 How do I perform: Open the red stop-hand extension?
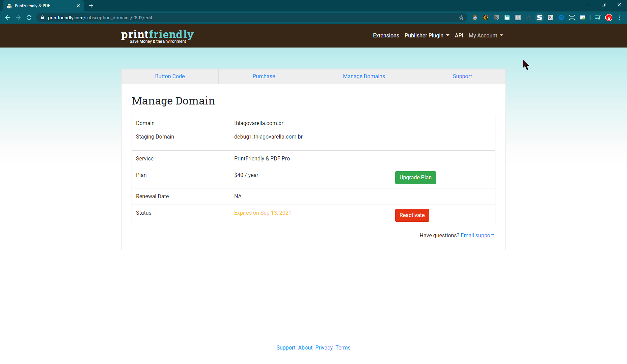click(x=609, y=18)
